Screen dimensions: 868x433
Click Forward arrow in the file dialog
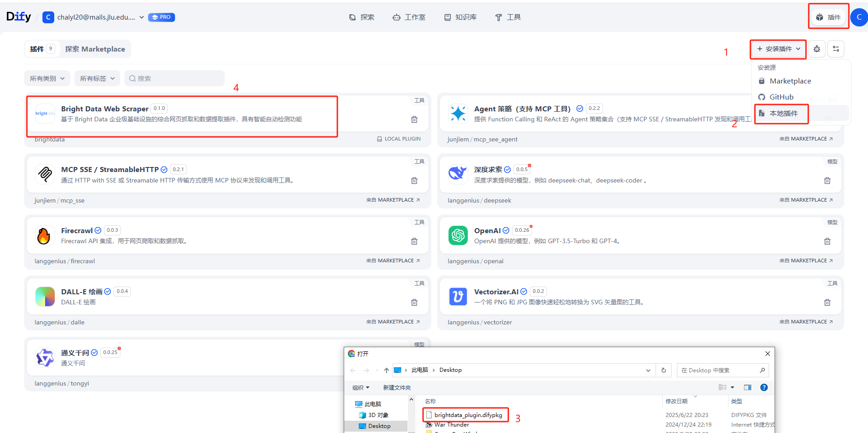(x=367, y=370)
